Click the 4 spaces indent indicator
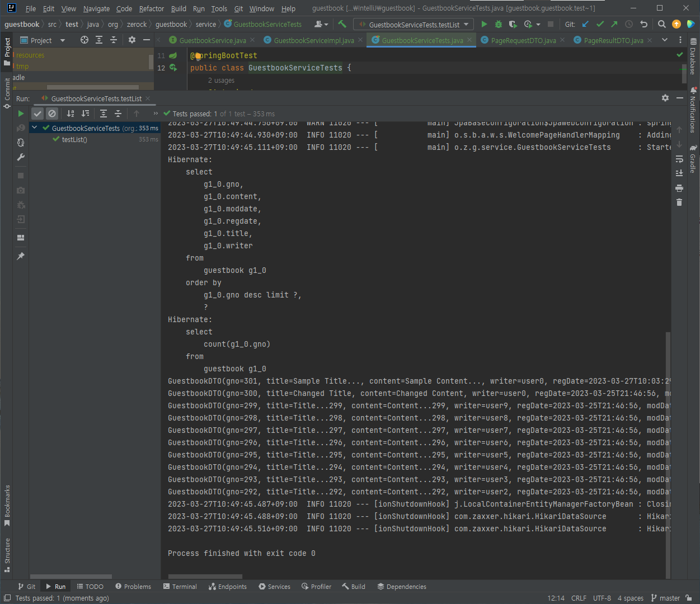Viewport: 700px width, 604px height. click(631, 598)
